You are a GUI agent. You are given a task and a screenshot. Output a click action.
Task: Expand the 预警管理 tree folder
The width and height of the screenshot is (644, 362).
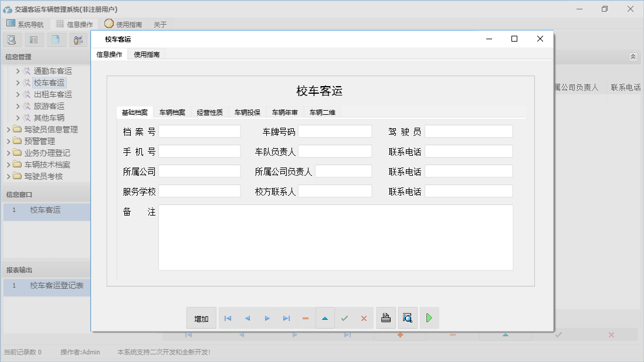[x=9, y=141]
